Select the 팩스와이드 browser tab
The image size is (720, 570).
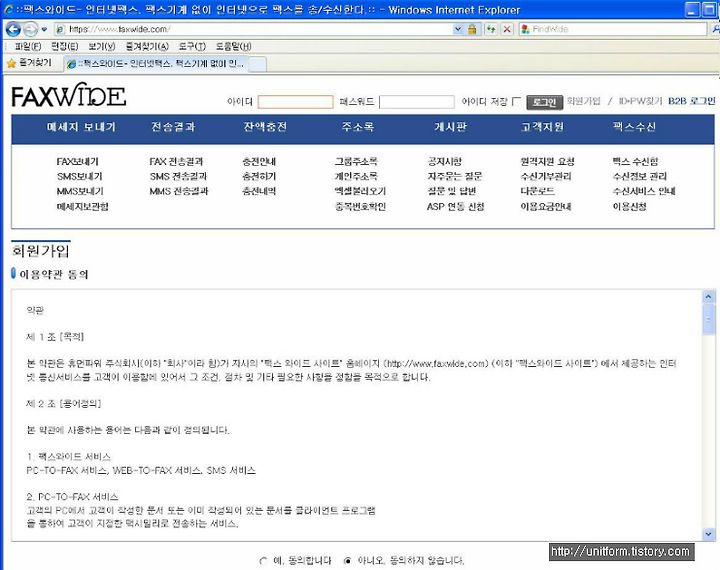[155, 63]
